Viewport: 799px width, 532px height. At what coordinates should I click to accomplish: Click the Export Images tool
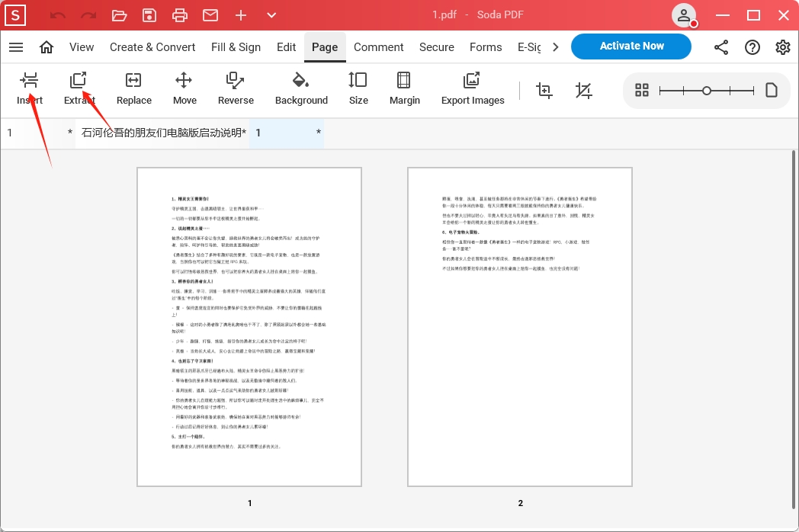472,88
